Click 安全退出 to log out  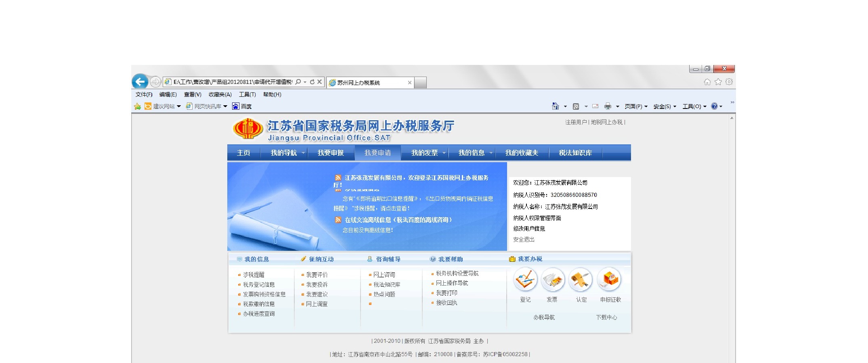click(x=524, y=240)
